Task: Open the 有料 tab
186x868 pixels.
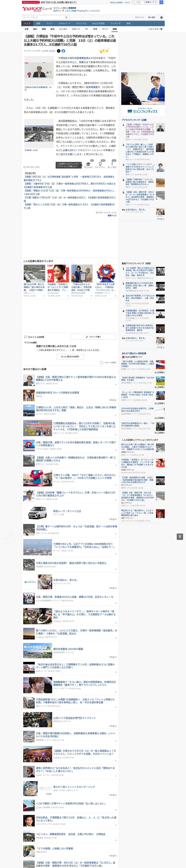Action: (x=128, y=24)
